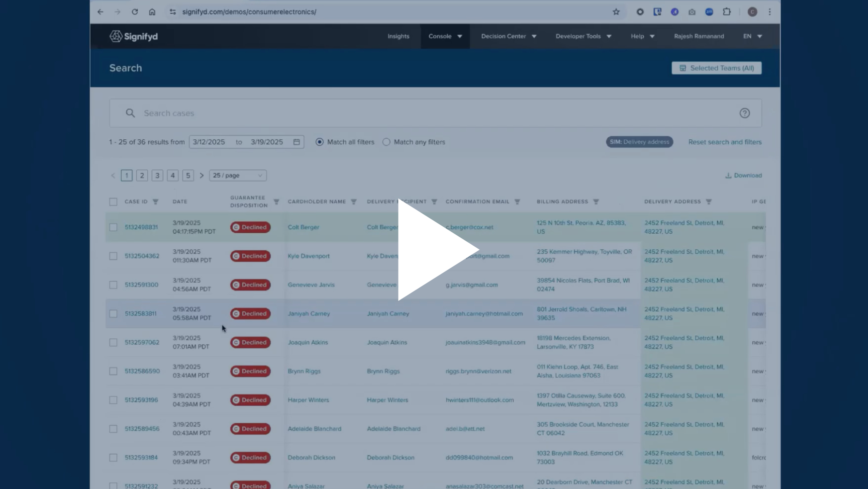Viewport: 868px width, 489px height.
Task: Click the Selected Teams (All) button
Action: click(716, 68)
